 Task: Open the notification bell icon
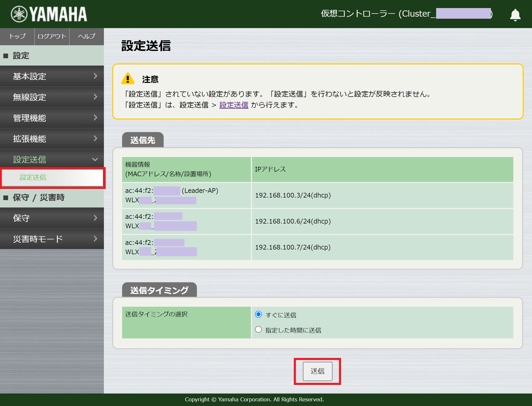(515, 14)
